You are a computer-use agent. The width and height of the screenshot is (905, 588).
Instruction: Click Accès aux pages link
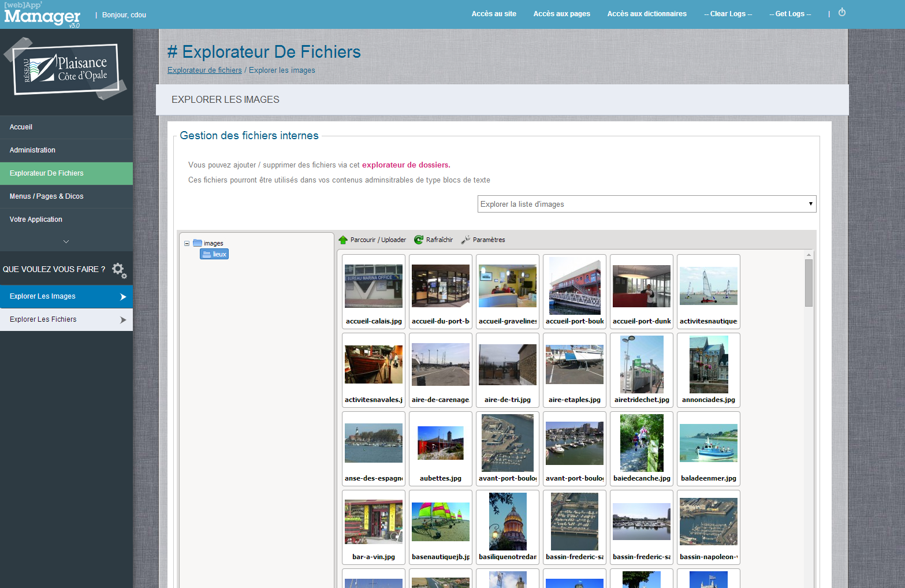[562, 14]
